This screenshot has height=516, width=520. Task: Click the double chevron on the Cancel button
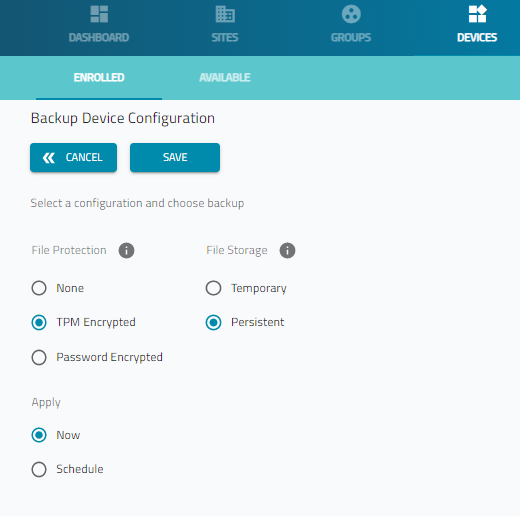(49, 158)
